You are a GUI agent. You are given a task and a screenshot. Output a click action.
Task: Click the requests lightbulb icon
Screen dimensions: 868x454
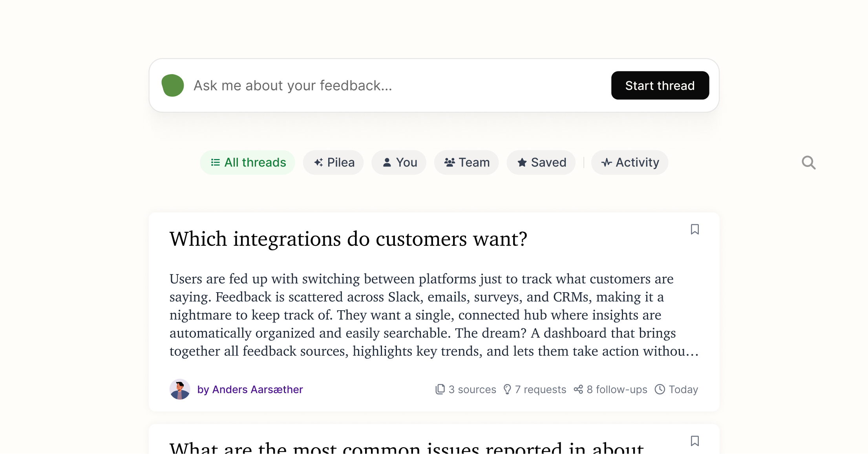coord(507,389)
